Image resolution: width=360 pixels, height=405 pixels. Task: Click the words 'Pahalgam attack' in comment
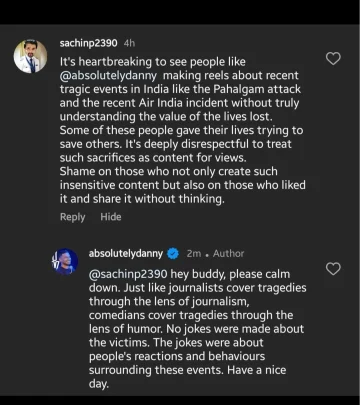pos(257,89)
